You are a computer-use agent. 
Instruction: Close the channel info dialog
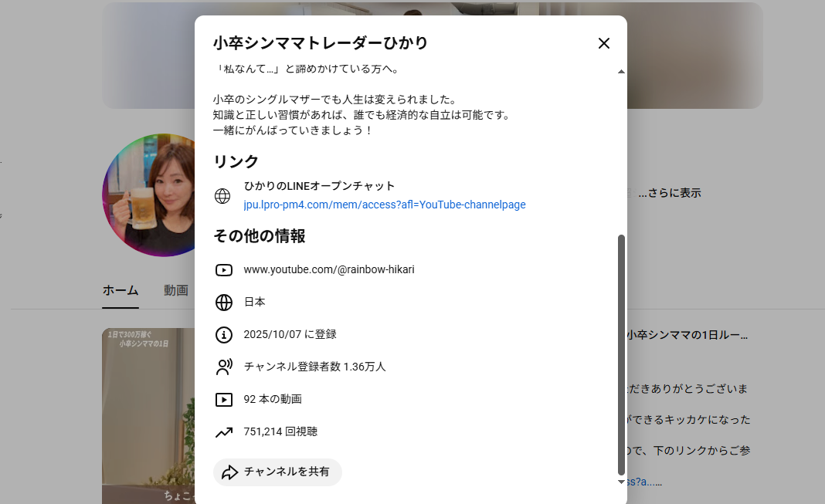point(604,43)
